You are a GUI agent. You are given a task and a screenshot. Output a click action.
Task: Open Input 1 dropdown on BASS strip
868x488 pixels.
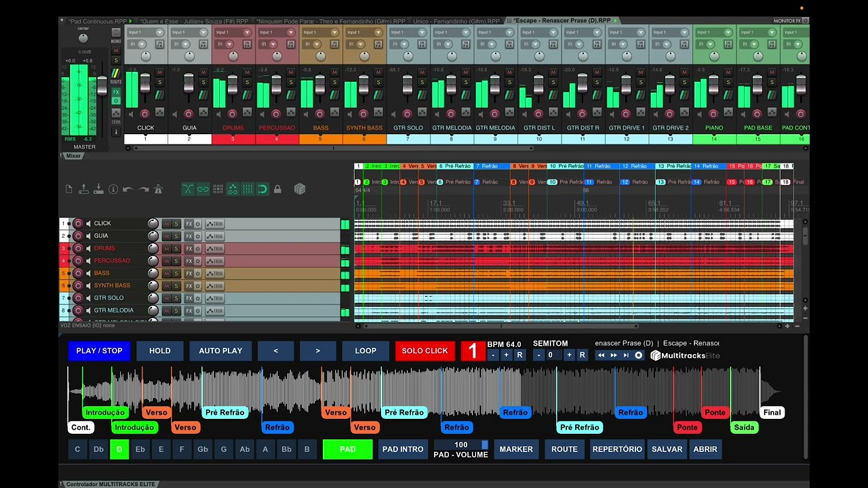(x=321, y=32)
